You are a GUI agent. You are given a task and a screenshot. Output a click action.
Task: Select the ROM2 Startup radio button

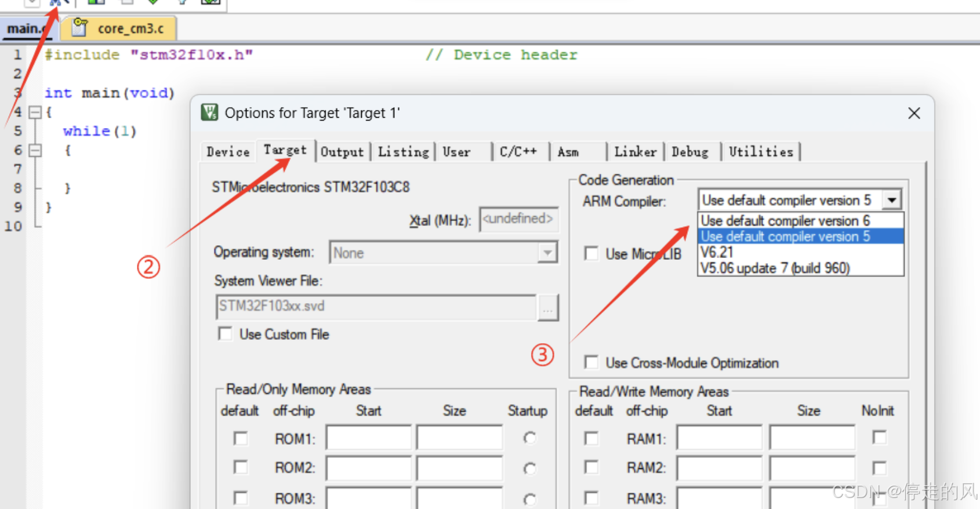coord(530,468)
